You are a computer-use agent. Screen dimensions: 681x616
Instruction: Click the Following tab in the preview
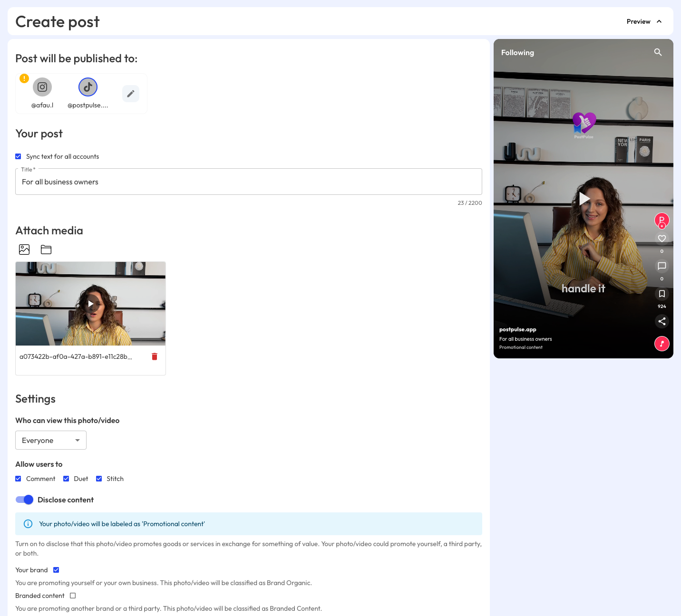tap(517, 52)
